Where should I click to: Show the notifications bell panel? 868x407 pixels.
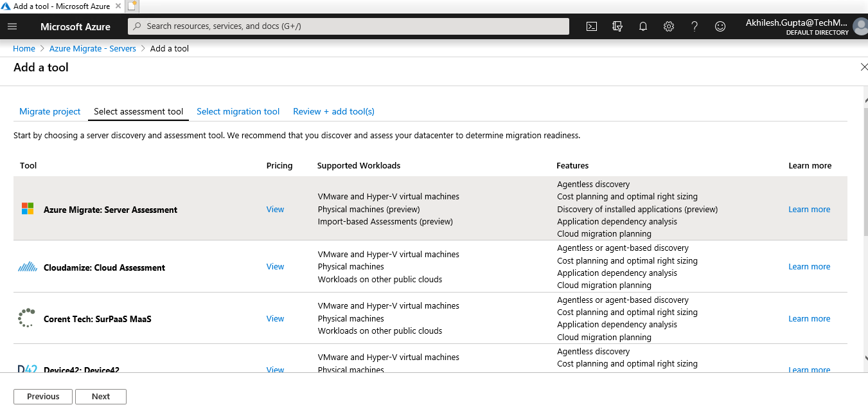(x=643, y=26)
